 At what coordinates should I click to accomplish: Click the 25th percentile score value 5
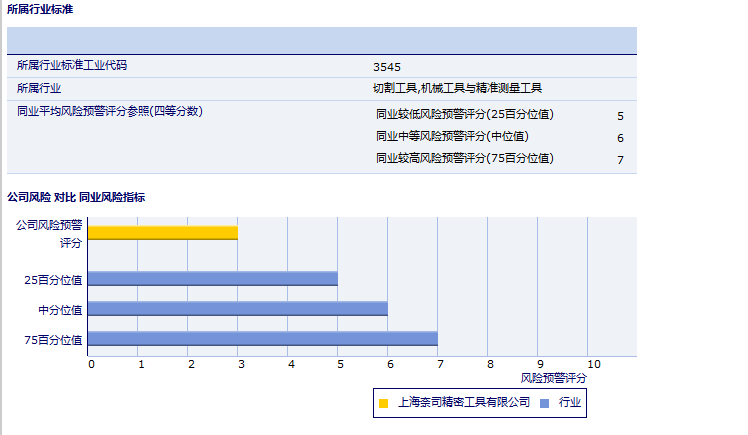(x=620, y=116)
